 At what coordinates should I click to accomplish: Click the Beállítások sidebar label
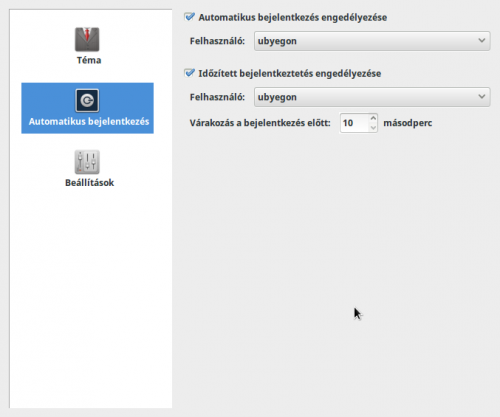click(89, 183)
